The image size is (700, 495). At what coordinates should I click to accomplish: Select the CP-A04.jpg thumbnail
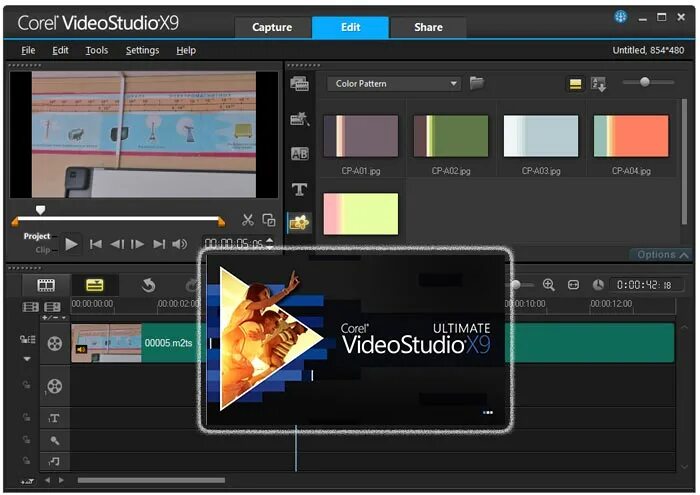click(631, 136)
